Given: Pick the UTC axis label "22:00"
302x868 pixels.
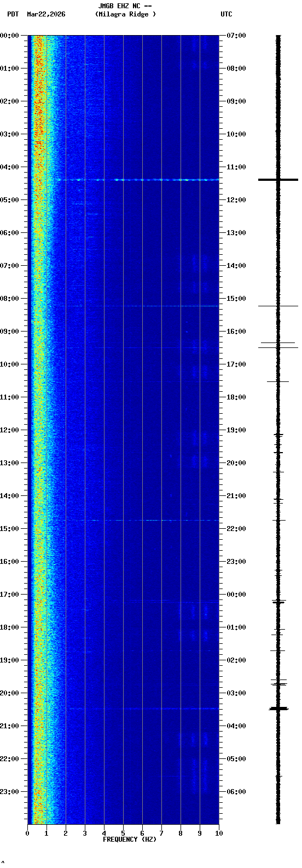Looking at the screenshot, I should [236, 529].
